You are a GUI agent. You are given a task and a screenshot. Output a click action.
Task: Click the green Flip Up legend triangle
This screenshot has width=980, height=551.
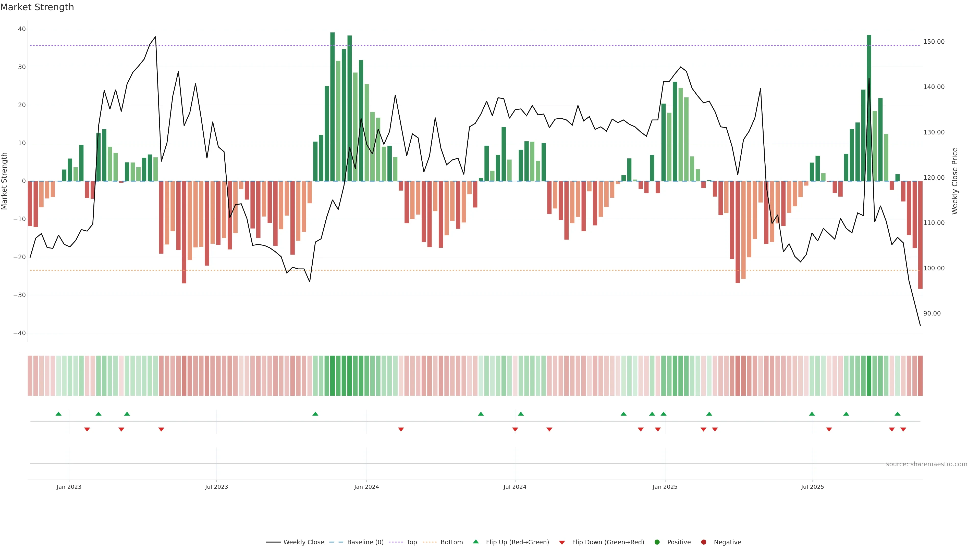click(x=475, y=542)
